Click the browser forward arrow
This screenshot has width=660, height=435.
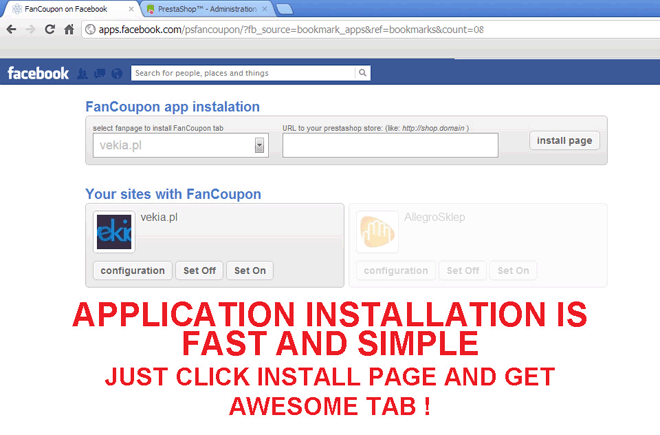pos(30,29)
